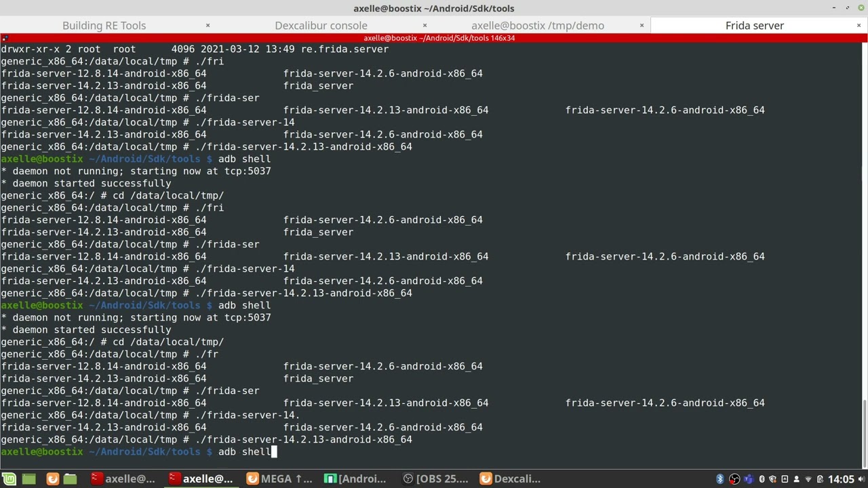Close the Frida server tab

[859, 25]
